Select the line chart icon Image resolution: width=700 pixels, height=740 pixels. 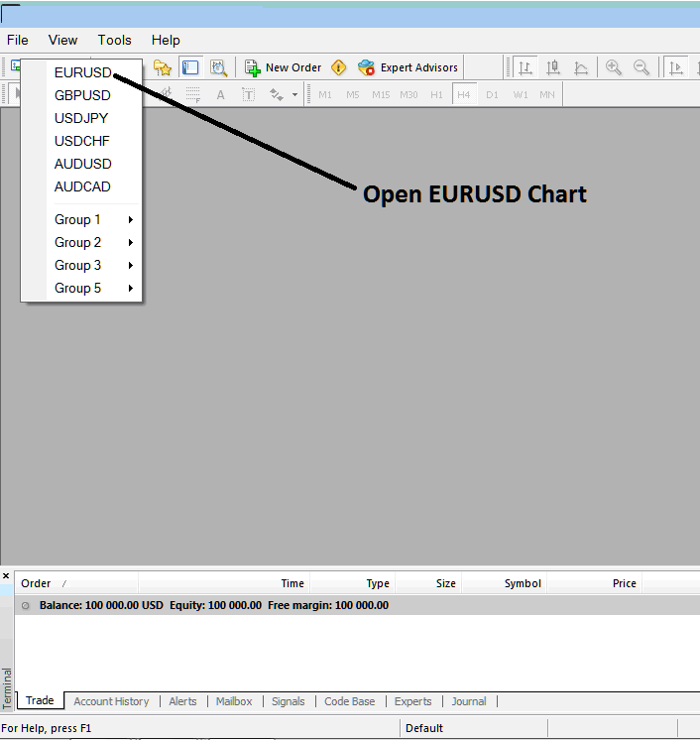coord(581,67)
